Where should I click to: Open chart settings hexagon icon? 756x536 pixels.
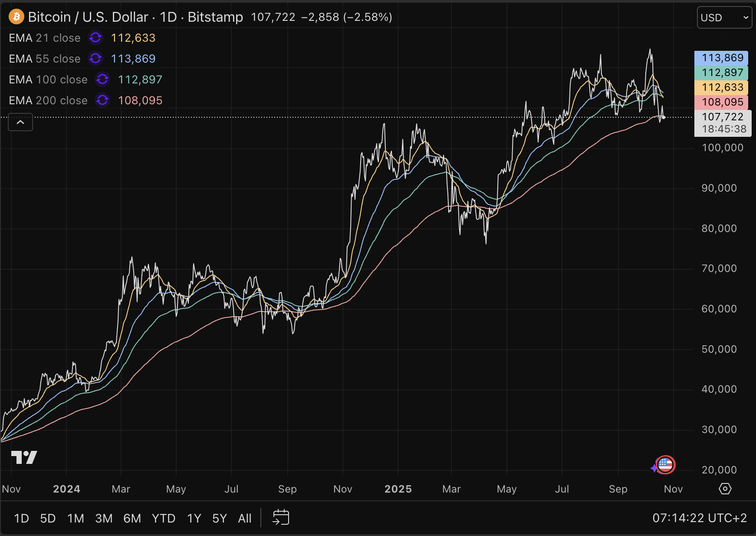pos(725,489)
